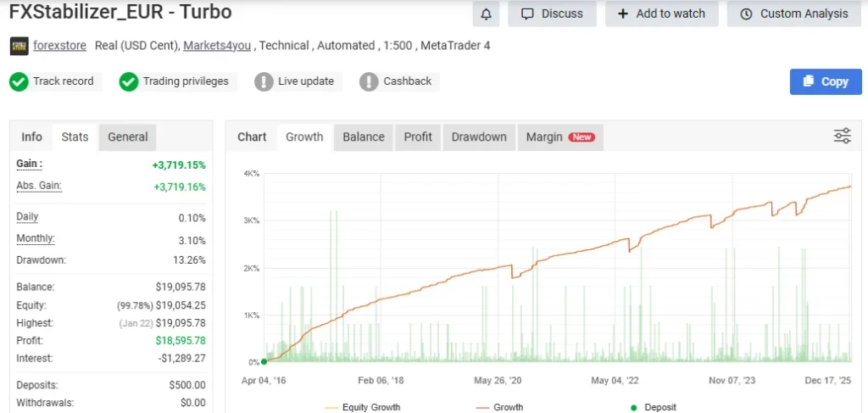Image resolution: width=868 pixels, height=413 pixels.
Task: Click the Gain label
Action: pos(30,164)
